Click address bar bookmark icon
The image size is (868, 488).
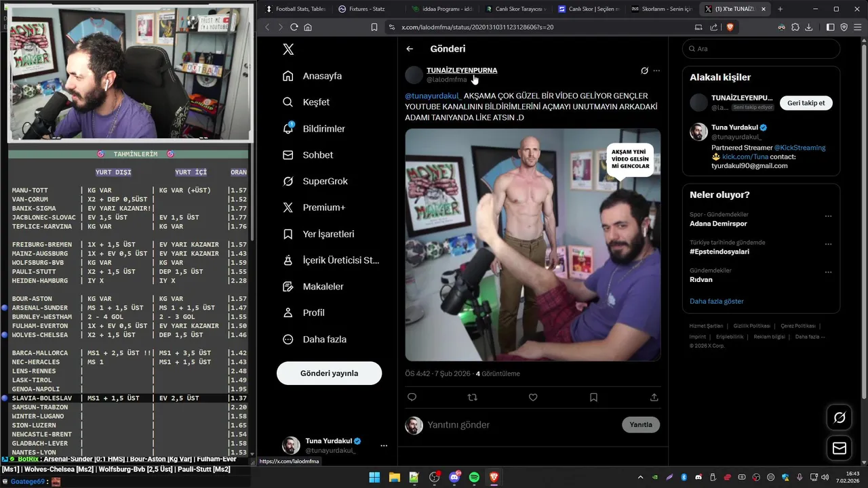tap(374, 27)
